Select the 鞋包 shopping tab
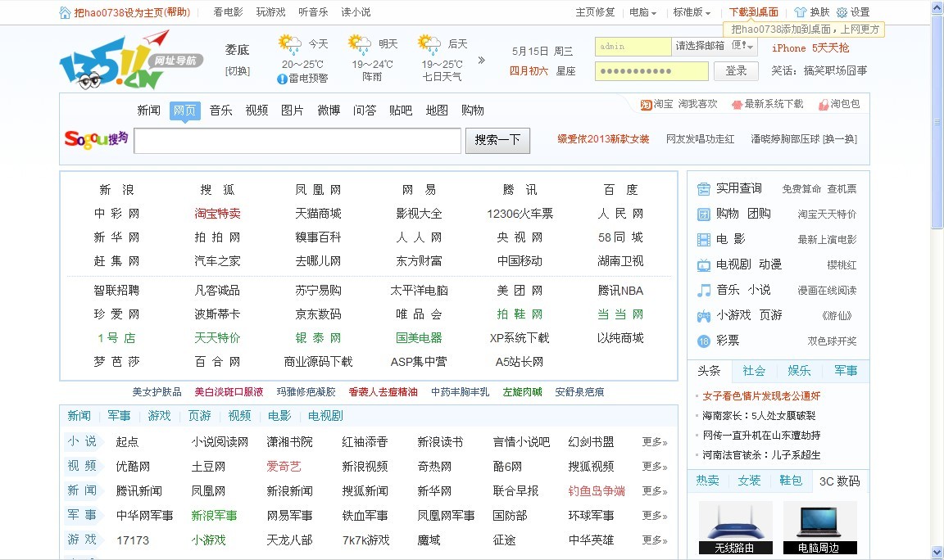Screen dimensions: 944x560 click(791, 481)
